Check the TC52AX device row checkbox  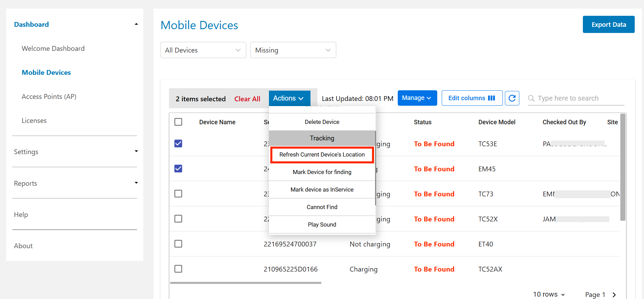pyautogui.click(x=178, y=269)
